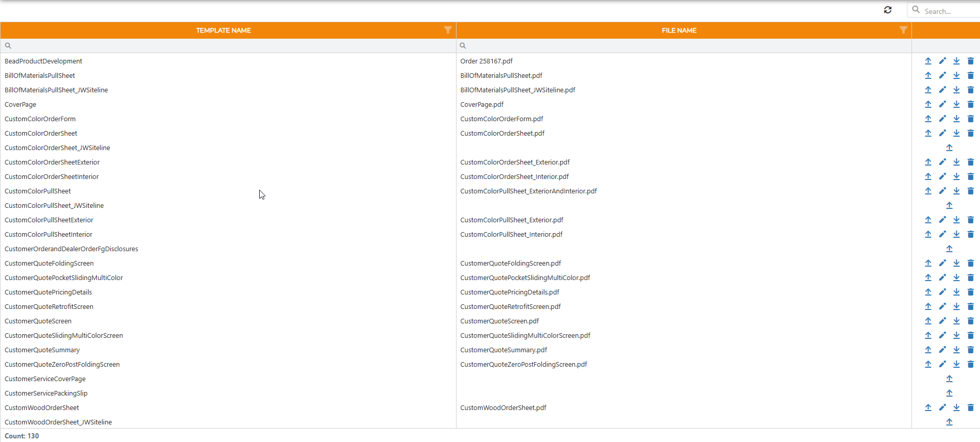Viewport: 980px width, 442px height.
Task: Edit the BeadProductDevelopment template
Action: (942, 61)
